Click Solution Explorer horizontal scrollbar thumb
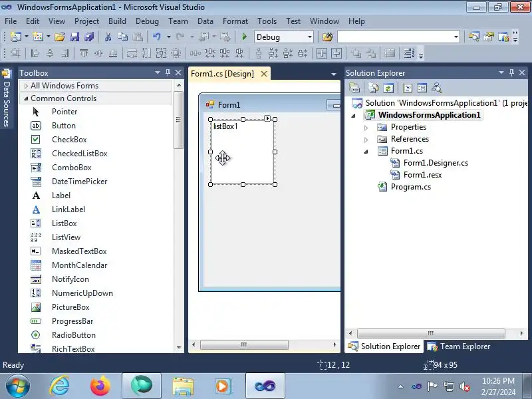 tap(431, 333)
